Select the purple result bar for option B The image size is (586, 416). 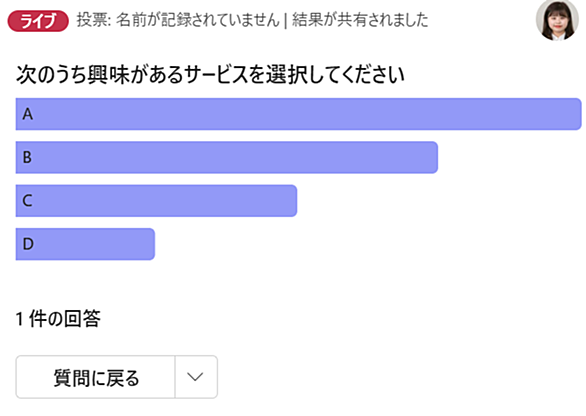pyautogui.click(x=226, y=157)
